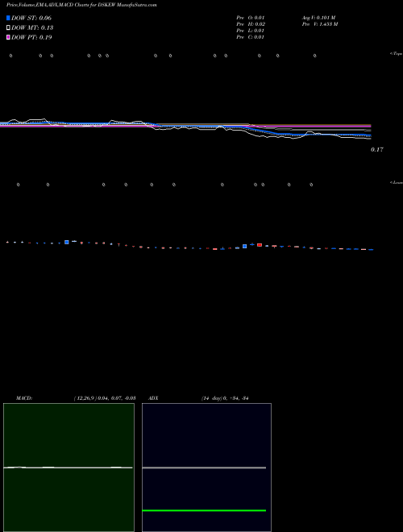Select the 'DOW PT: 0.19' legend label
Screen dimensions: 403x532
pyautogui.click(x=31, y=37)
